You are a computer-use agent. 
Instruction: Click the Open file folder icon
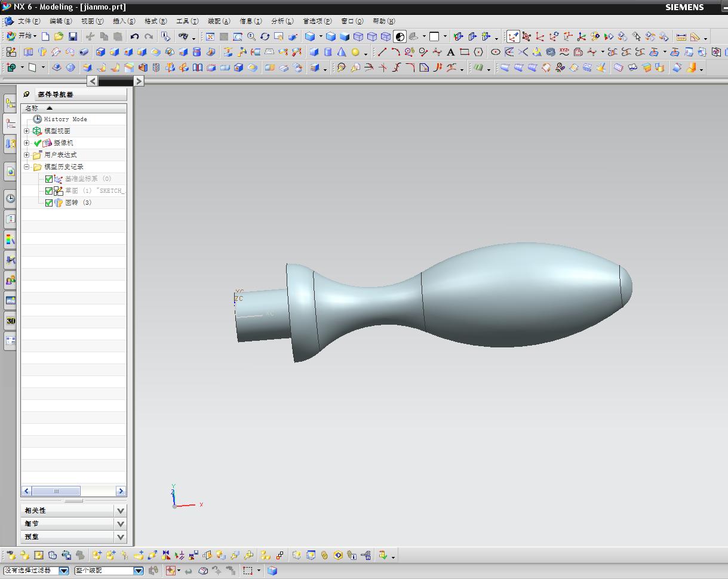pyautogui.click(x=59, y=36)
